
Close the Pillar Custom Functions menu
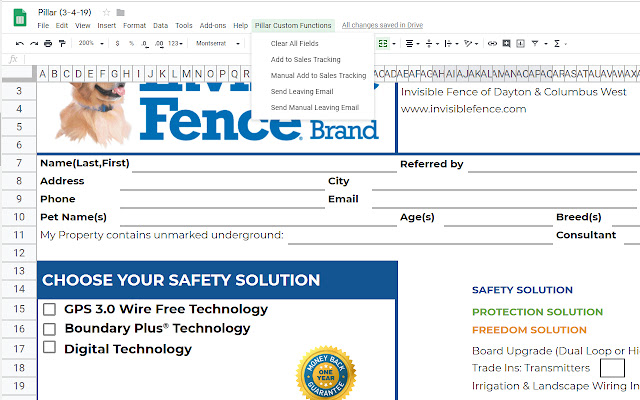[293, 25]
